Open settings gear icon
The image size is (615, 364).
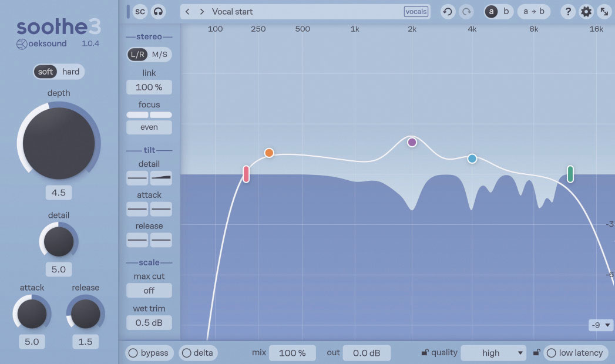(586, 12)
